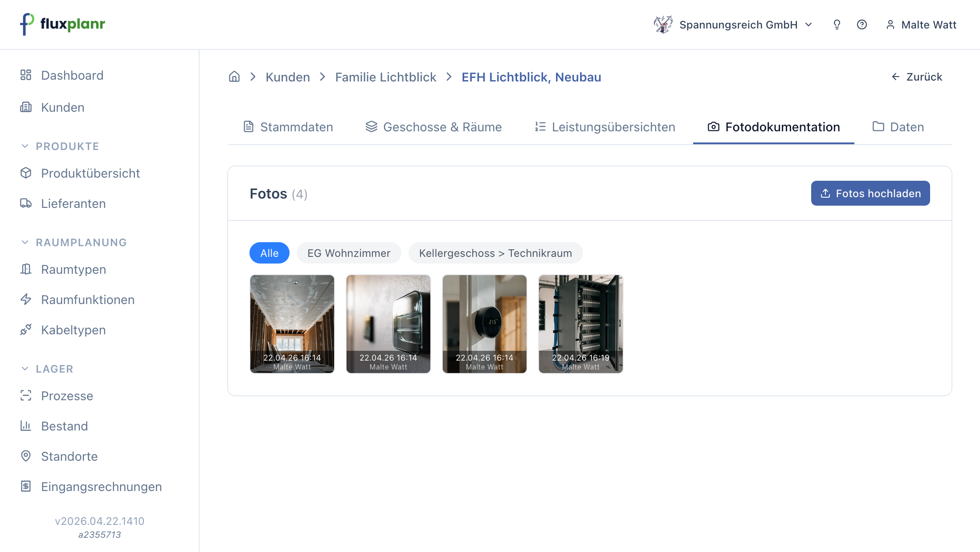Open Prozesse under Lager
Screen dimensions: 980x552
(57, 396)
